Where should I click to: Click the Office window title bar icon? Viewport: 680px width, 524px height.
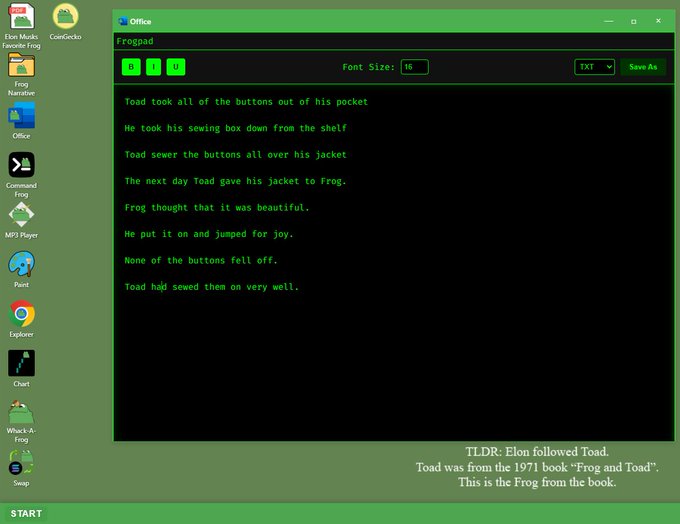[123, 21]
